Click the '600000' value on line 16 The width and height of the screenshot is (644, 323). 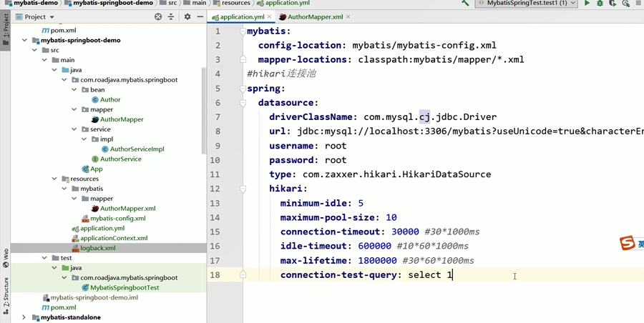click(x=374, y=247)
